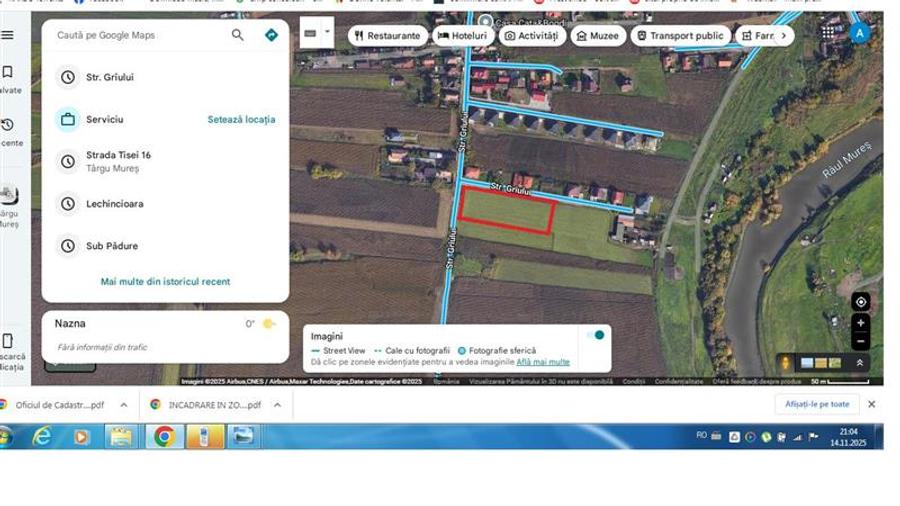Open the dropdown next to the keyboard icon
The image size is (900, 506).
[x=327, y=32]
